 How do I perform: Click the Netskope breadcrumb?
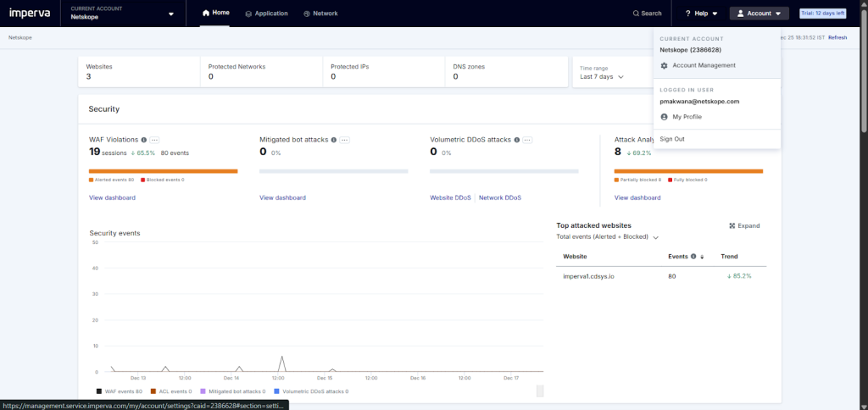[x=19, y=37]
